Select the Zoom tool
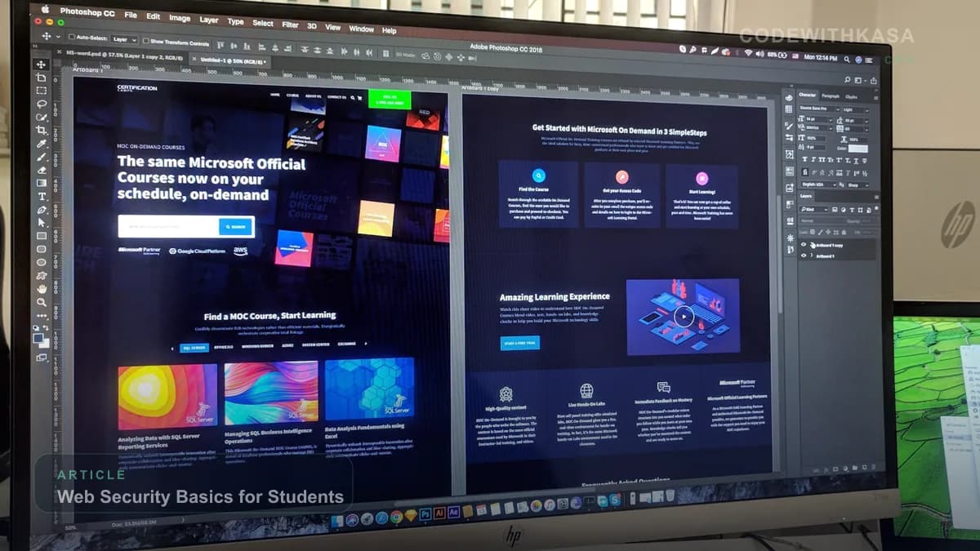 [x=42, y=302]
